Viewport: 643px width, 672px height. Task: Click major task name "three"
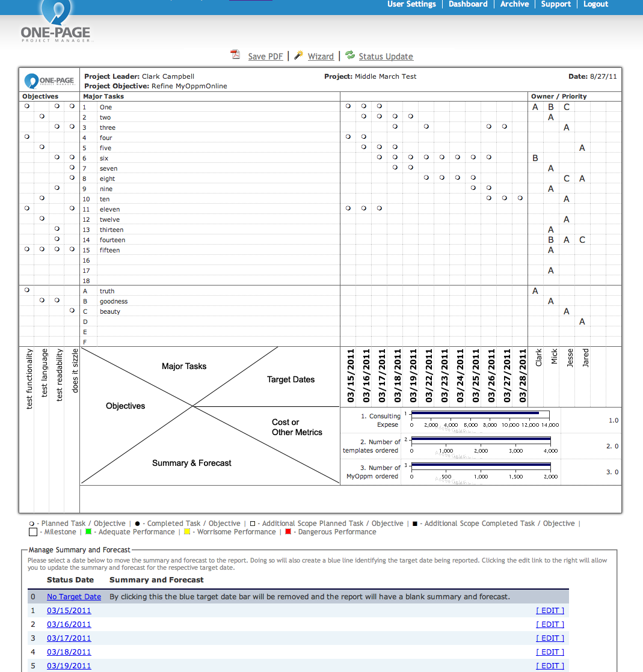tap(108, 127)
